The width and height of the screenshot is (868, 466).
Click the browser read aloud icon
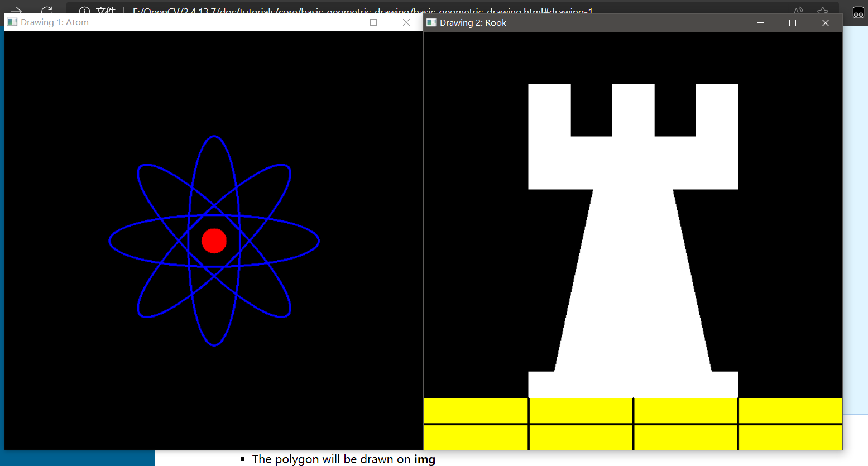[x=799, y=11]
